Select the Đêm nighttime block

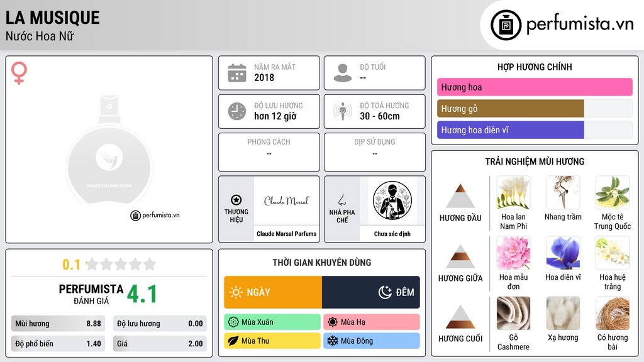[371, 292]
